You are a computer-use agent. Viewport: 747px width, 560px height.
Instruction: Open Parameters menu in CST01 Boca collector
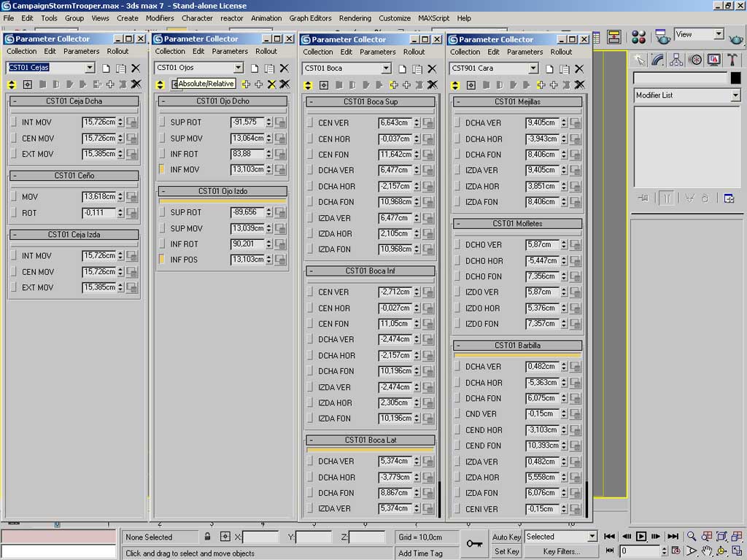377,52
